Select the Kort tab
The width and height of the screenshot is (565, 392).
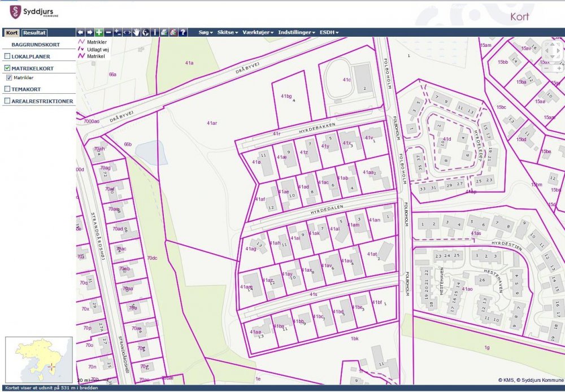12,33
